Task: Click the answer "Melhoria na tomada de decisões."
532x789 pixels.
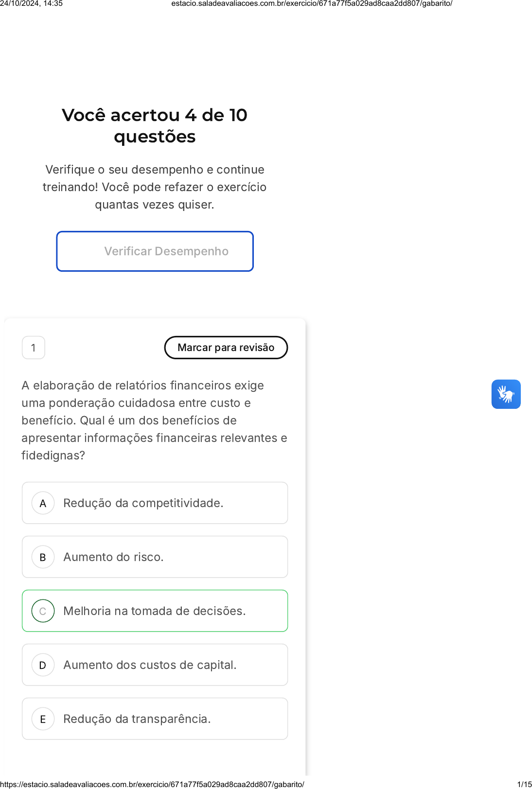Action: coord(155,611)
